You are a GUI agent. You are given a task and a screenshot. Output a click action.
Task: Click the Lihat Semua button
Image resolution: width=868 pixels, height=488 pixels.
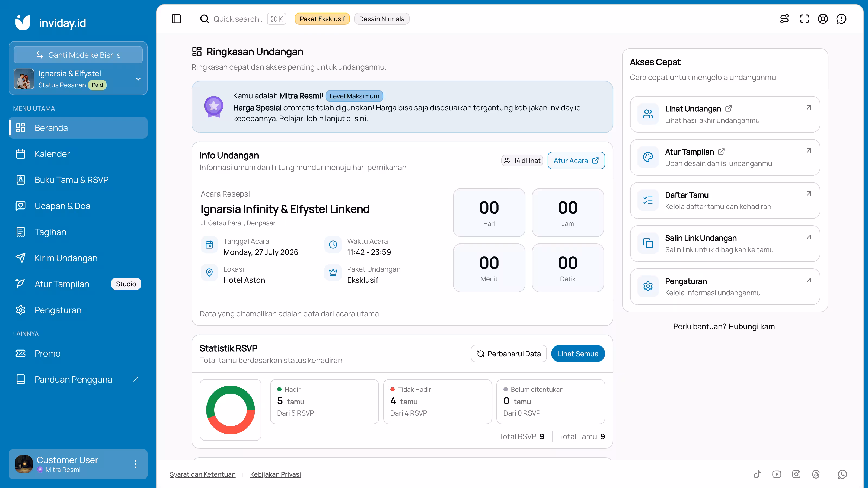(578, 354)
